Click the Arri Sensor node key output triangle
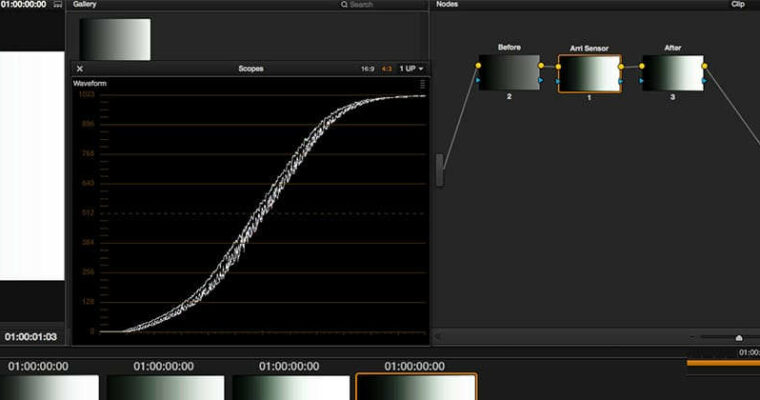The width and height of the screenshot is (760, 400). tap(621, 81)
